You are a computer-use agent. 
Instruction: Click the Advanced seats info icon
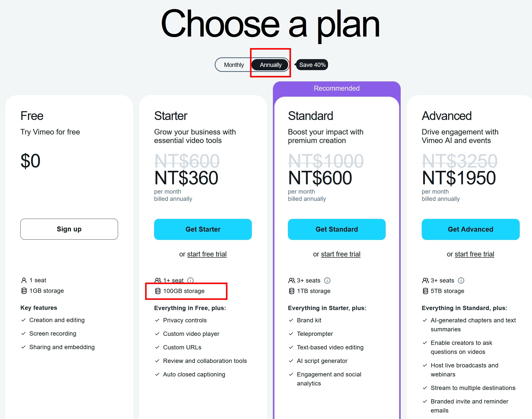pyautogui.click(x=461, y=281)
